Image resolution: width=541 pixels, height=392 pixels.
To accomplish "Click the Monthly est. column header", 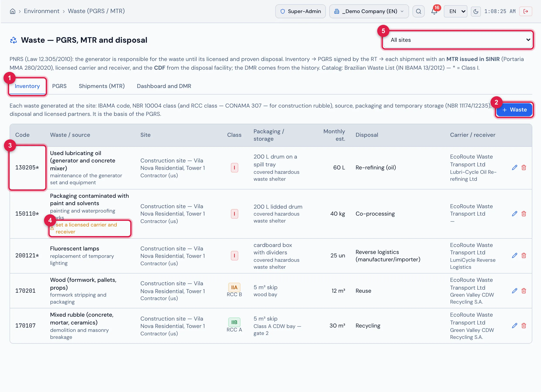I will pos(334,135).
